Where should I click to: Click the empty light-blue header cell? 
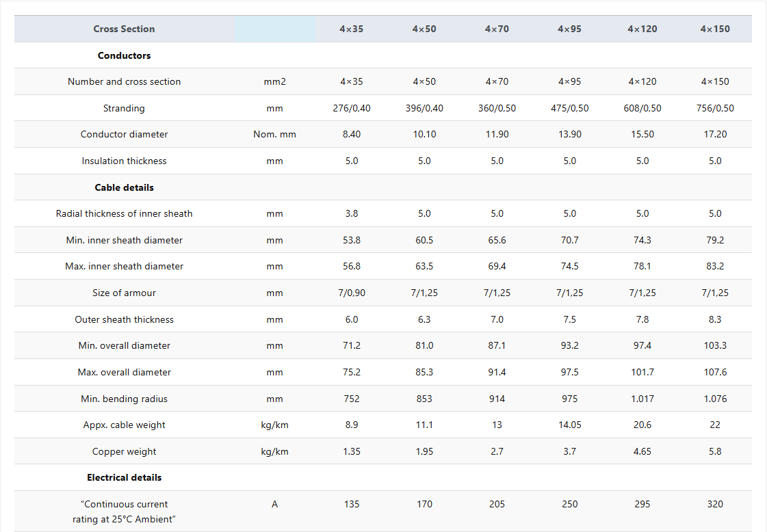coord(274,29)
